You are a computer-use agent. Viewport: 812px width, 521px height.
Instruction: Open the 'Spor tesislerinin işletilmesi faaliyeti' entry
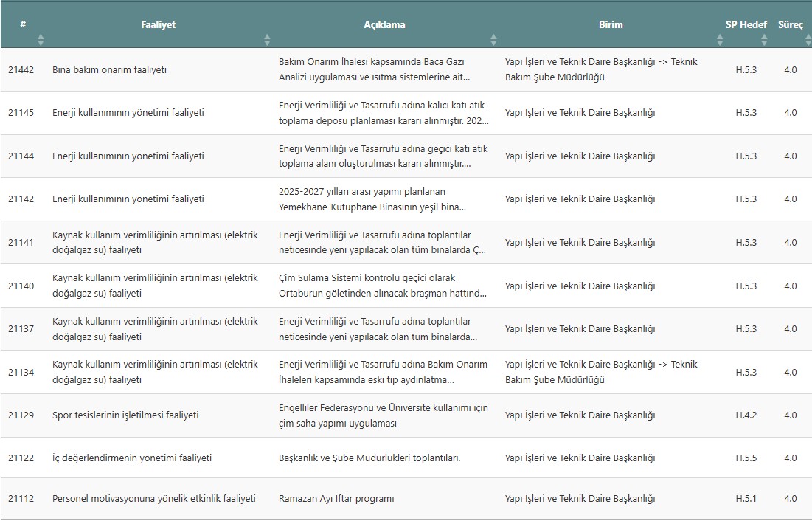[125, 415]
